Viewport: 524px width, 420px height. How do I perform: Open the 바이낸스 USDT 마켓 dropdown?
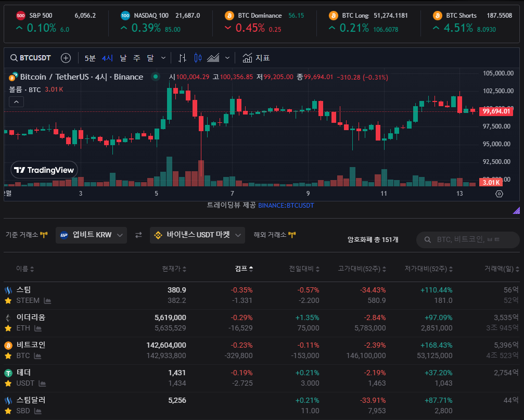click(197, 235)
